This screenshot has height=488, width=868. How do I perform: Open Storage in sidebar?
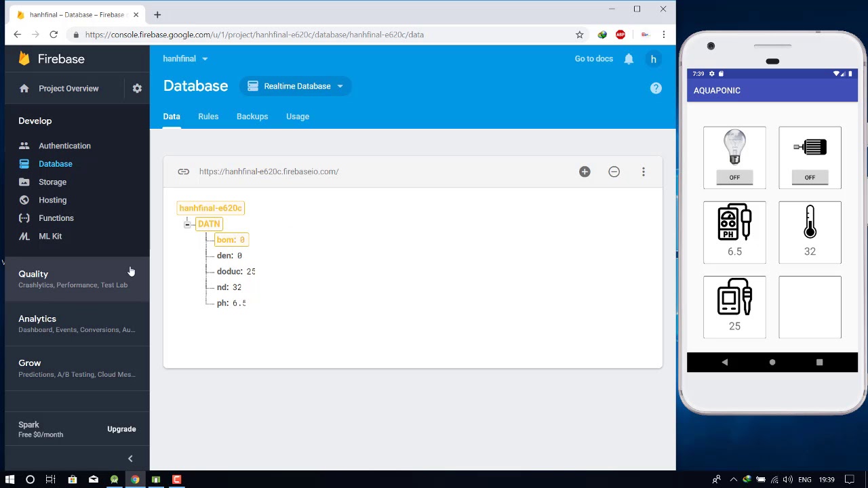[52, 182]
